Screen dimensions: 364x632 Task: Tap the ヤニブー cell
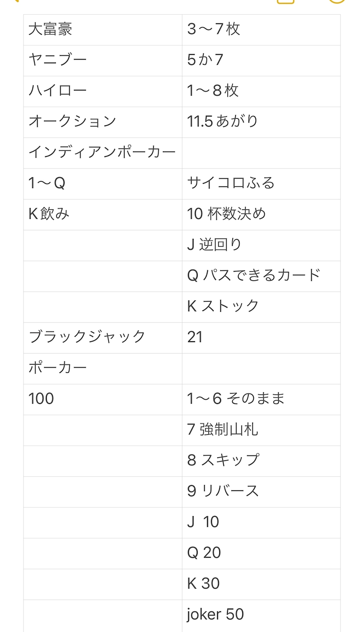coord(103,61)
